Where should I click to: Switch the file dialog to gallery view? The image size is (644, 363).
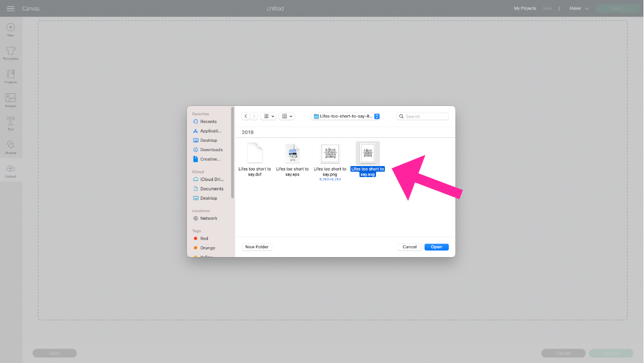[x=285, y=116]
